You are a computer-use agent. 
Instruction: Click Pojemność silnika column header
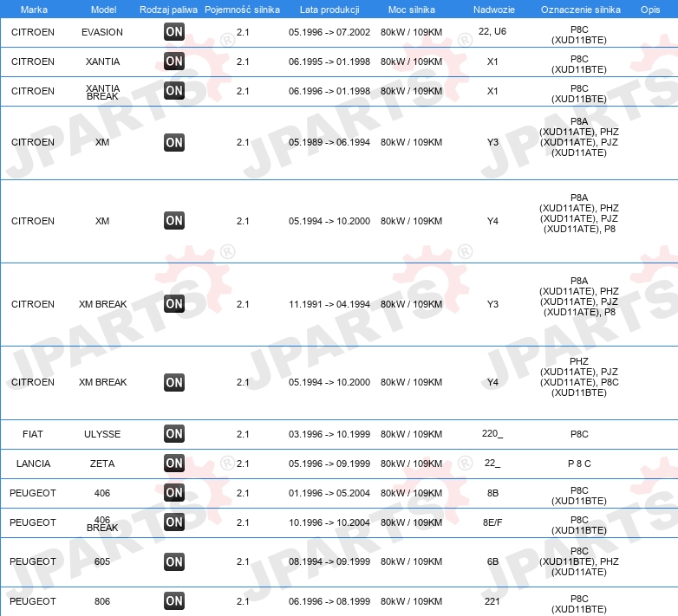pos(242,10)
